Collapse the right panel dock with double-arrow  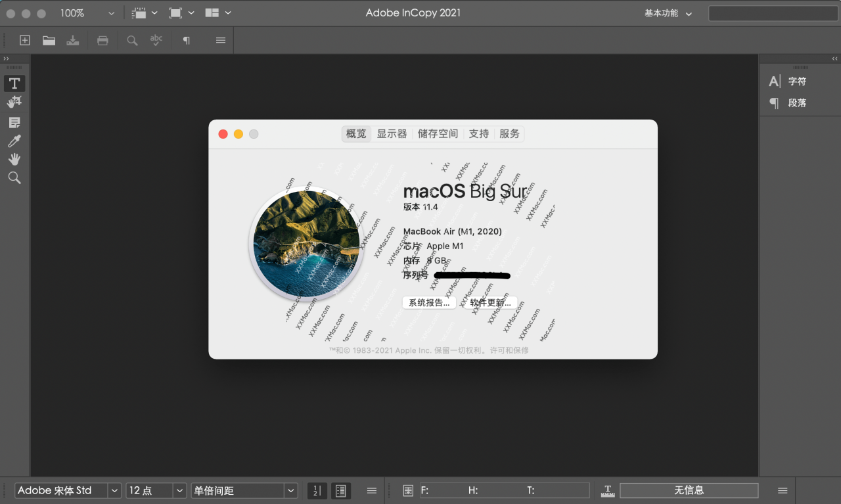pos(834,58)
